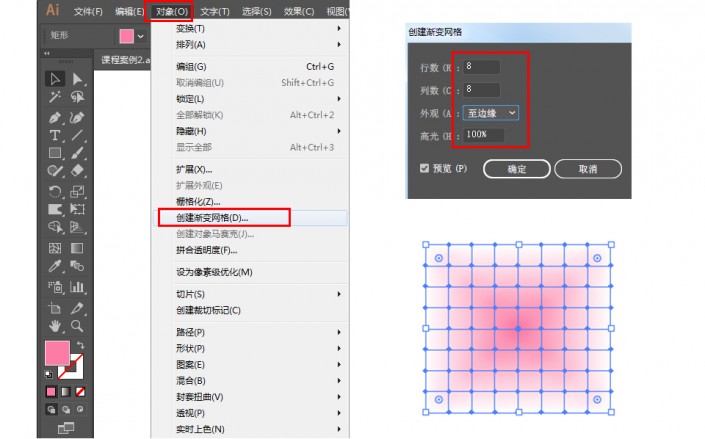This screenshot has width=705, height=439.
Task: Open the 外观 dropdown showing 至边缘
Action: pos(491,113)
